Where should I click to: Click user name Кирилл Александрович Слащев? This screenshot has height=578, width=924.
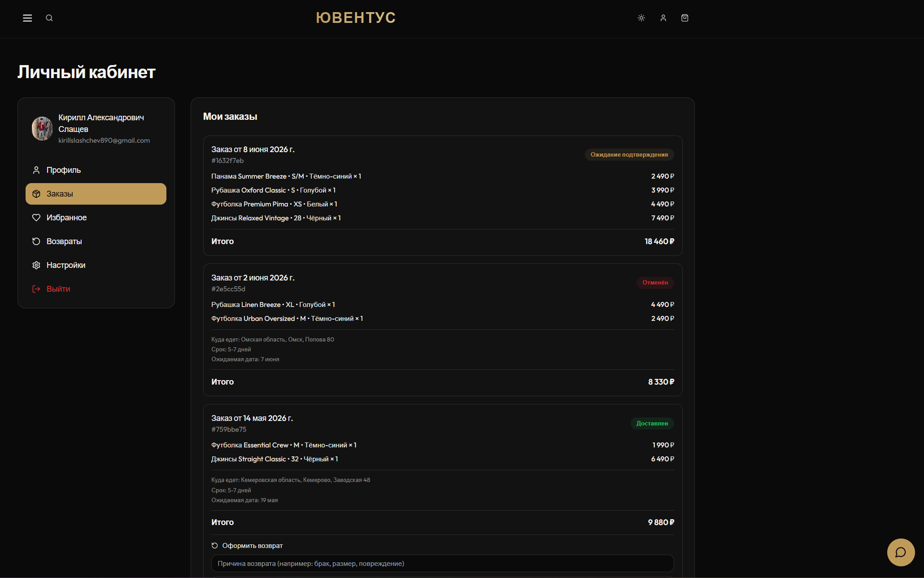coord(101,123)
